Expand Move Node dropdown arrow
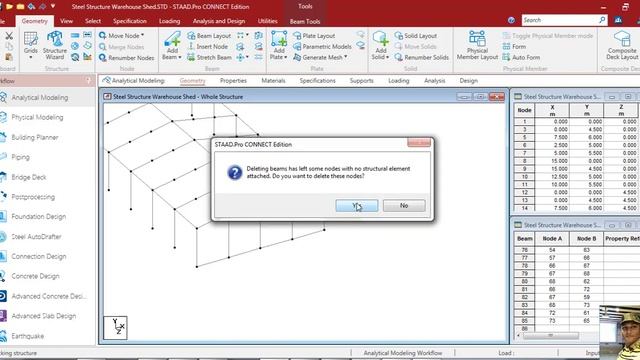The image size is (640, 360). tap(142, 36)
